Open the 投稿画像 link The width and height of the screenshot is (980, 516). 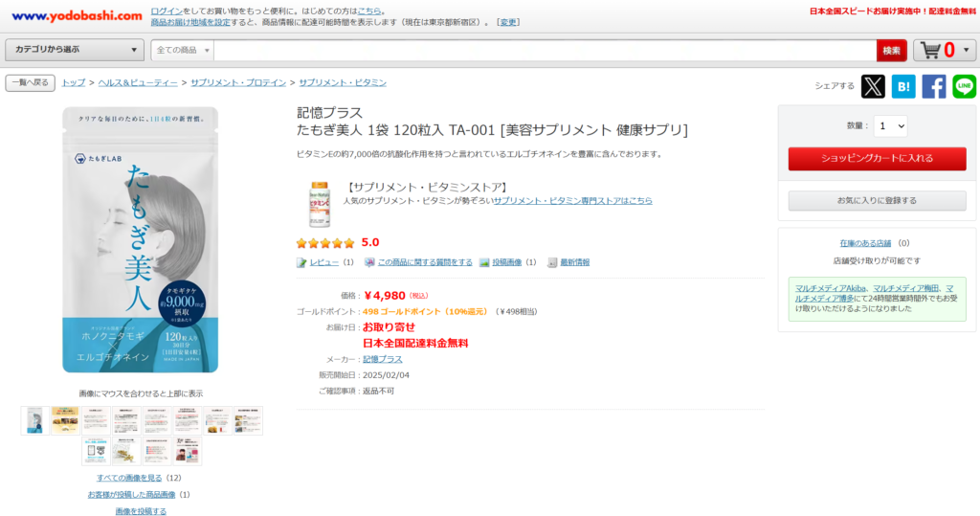[507, 262]
